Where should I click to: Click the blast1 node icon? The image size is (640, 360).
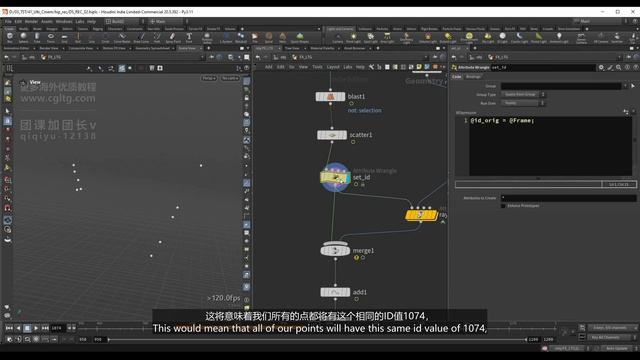coord(330,97)
